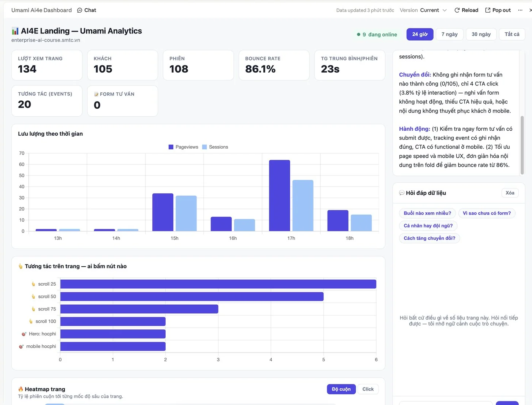
Task: Click the Chuyển đổi: heading in the insights
Action: point(415,75)
